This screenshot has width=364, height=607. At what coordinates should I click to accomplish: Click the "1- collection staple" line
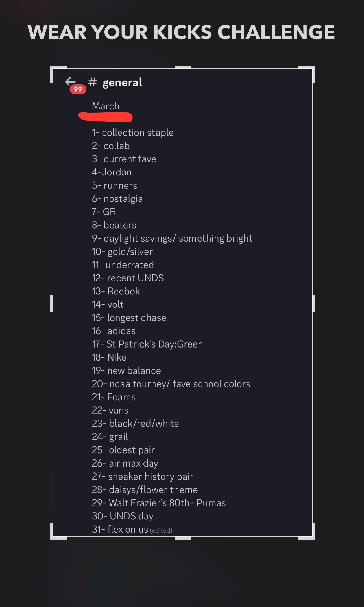[132, 133]
